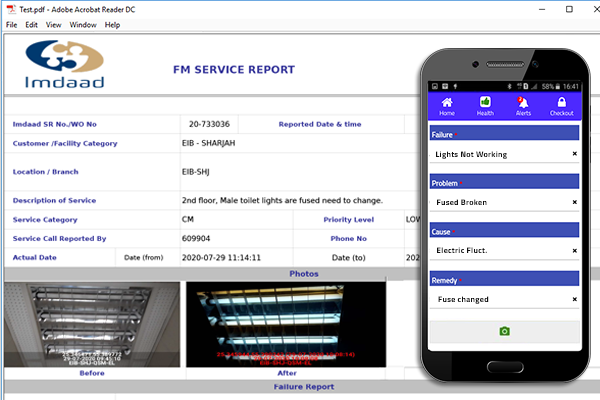The height and width of the screenshot is (400, 600).
Task: Remove the Fuse changed remedy entry
Action: [574, 299]
